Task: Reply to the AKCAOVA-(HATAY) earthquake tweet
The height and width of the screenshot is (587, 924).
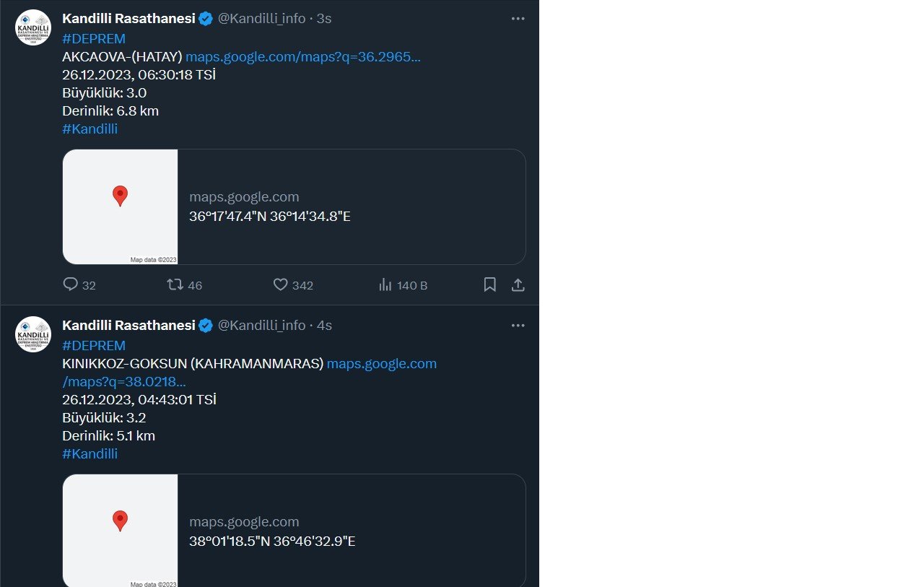Action: 71,284
